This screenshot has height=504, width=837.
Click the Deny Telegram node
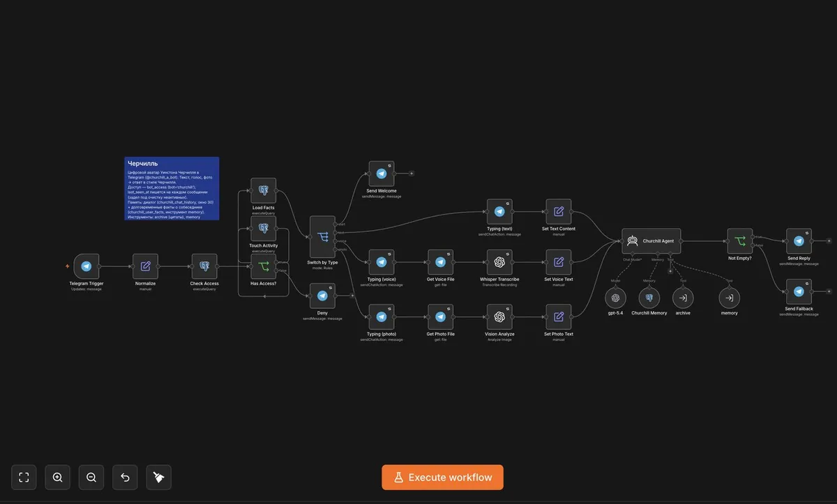(x=322, y=296)
